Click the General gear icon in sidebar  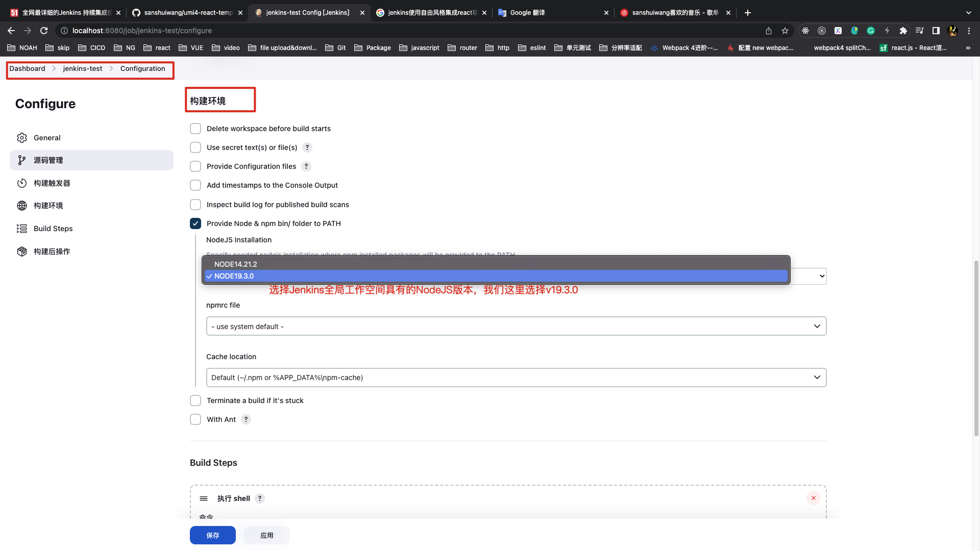21,138
